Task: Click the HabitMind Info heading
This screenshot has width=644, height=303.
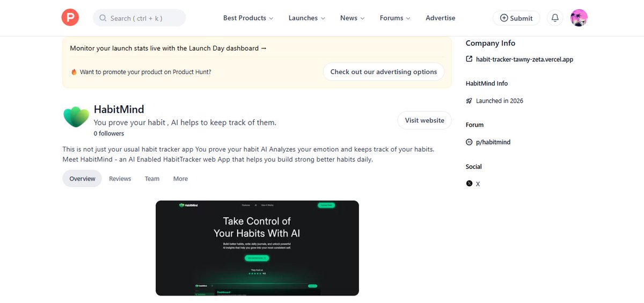Action: click(487, 83)
